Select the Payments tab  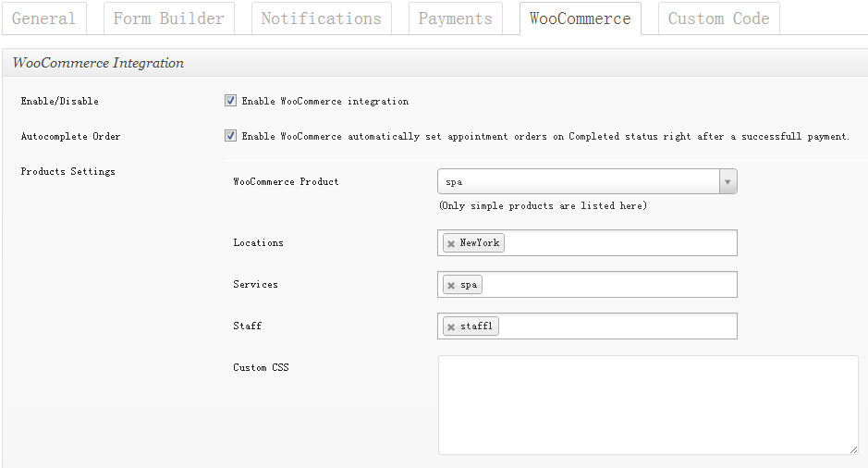(455, 18)
